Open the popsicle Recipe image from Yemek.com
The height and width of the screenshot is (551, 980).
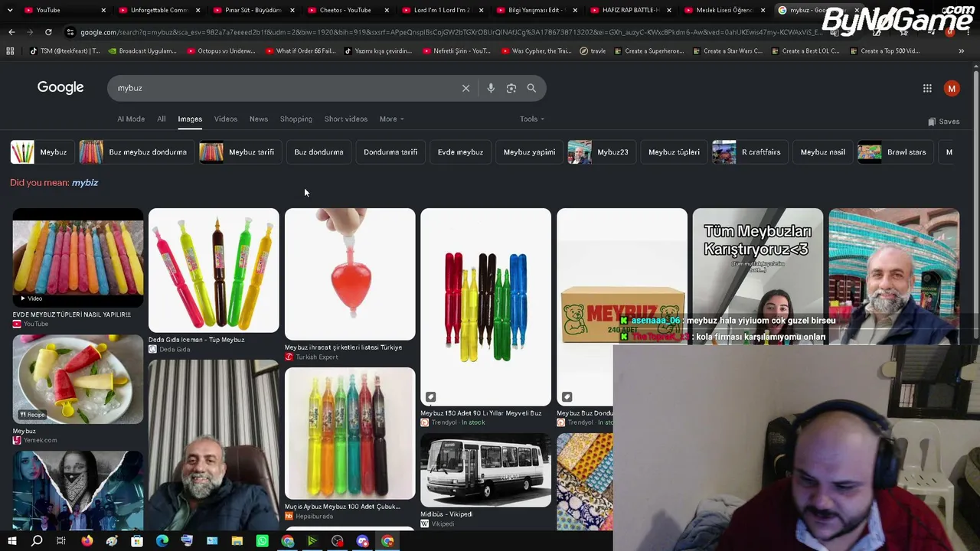78,380
